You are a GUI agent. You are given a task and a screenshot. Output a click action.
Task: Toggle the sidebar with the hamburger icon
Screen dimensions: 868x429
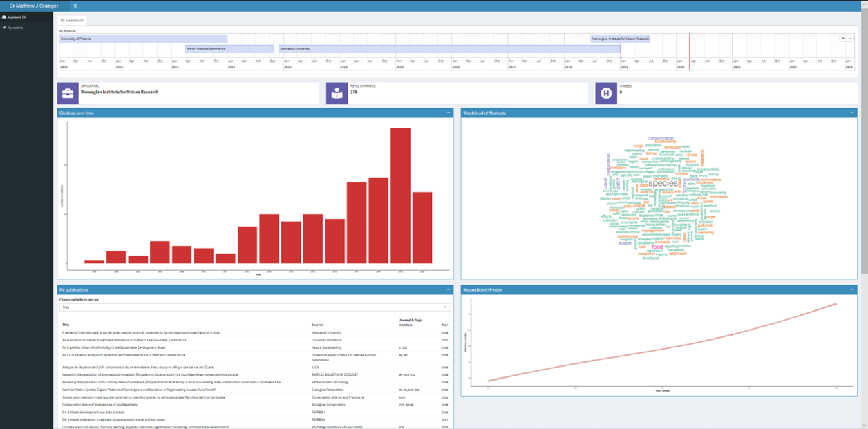(75, 6)
